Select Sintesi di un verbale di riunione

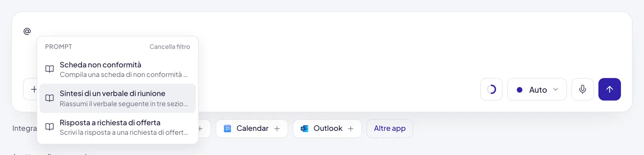(118, 98)
